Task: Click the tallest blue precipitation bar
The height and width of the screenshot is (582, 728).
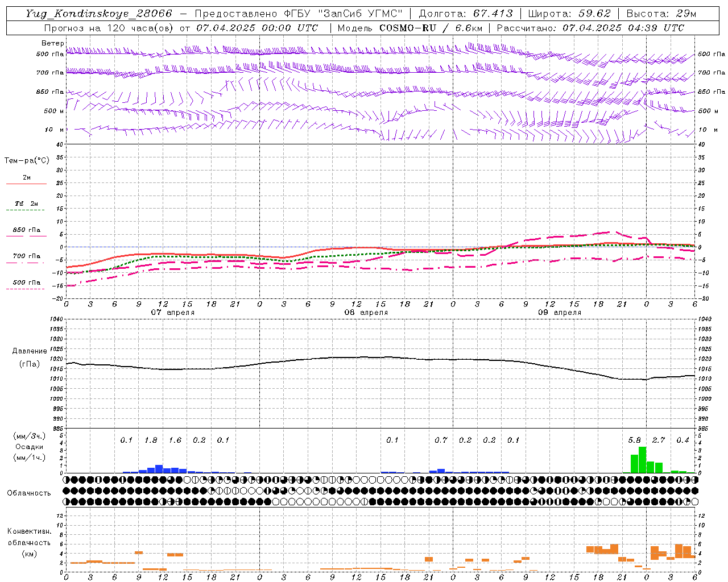Action: point(159,469)
